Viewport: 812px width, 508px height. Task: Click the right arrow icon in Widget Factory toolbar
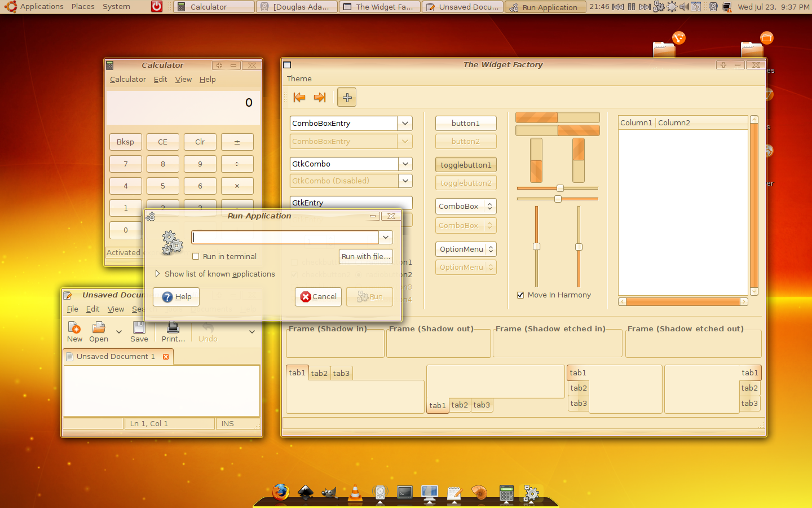click(320, 97)
